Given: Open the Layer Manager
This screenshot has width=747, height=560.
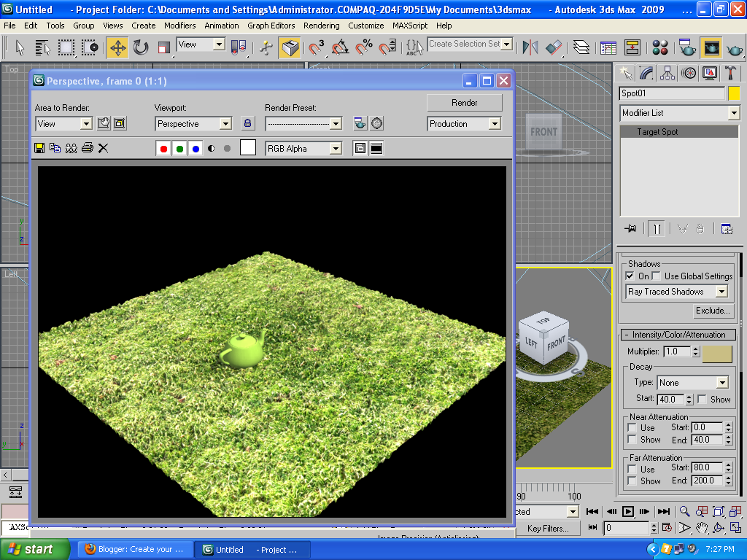Looking at the screenshot, I should click(581, 47).
